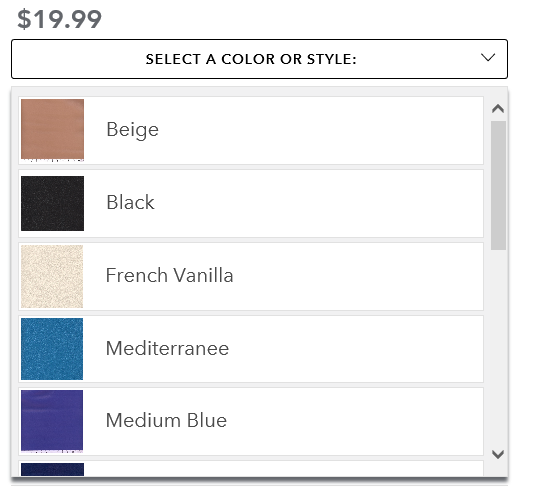
Task: Open the Select a Color or Style dropdown
Action: pos(259,59)
